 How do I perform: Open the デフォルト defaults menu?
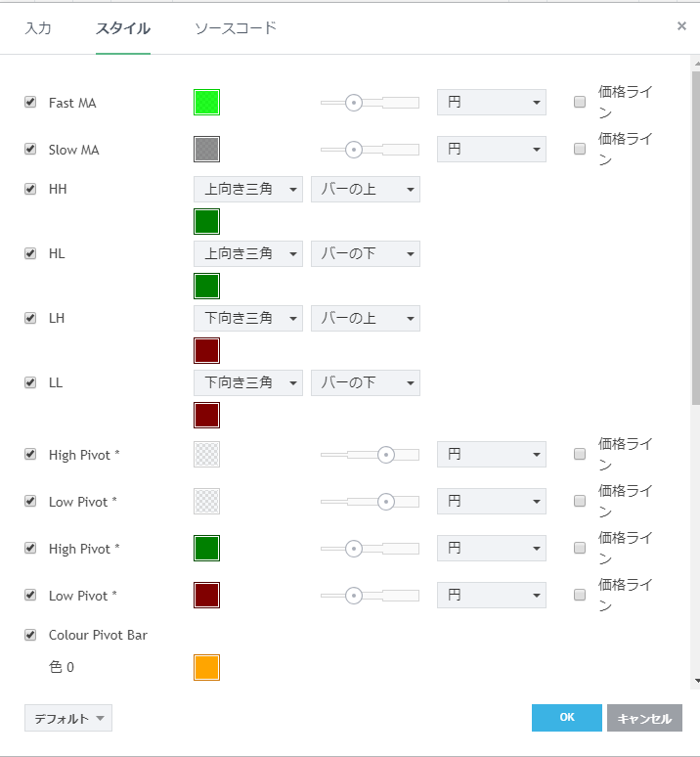[x=68, y=719]
